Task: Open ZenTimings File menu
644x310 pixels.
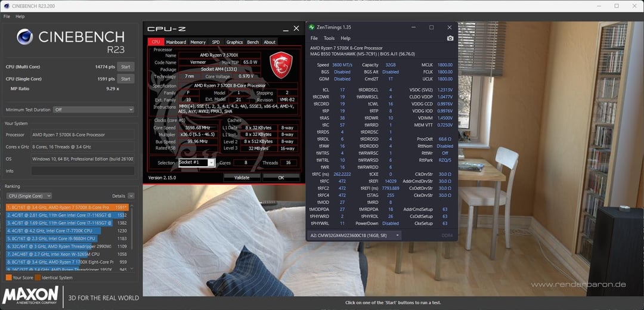Action: point(314,38)
